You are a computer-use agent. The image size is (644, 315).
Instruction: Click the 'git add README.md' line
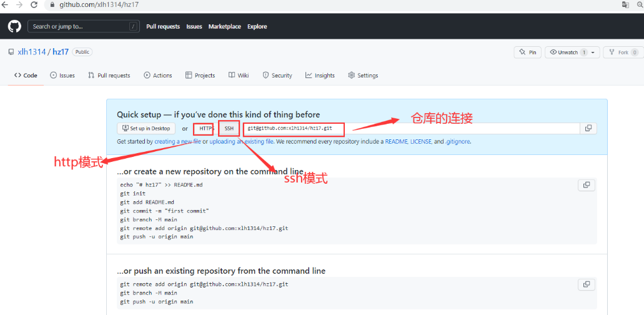147,202
